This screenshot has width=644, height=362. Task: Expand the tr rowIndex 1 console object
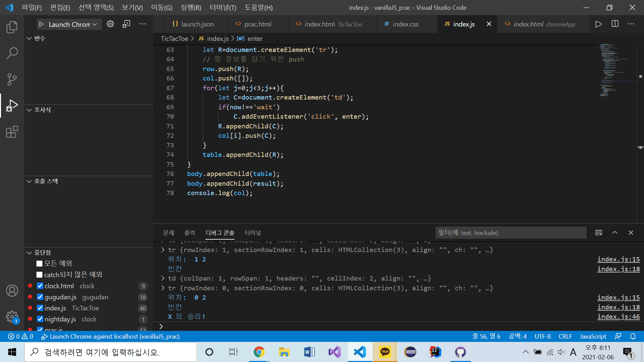click(x=163, y=250)
